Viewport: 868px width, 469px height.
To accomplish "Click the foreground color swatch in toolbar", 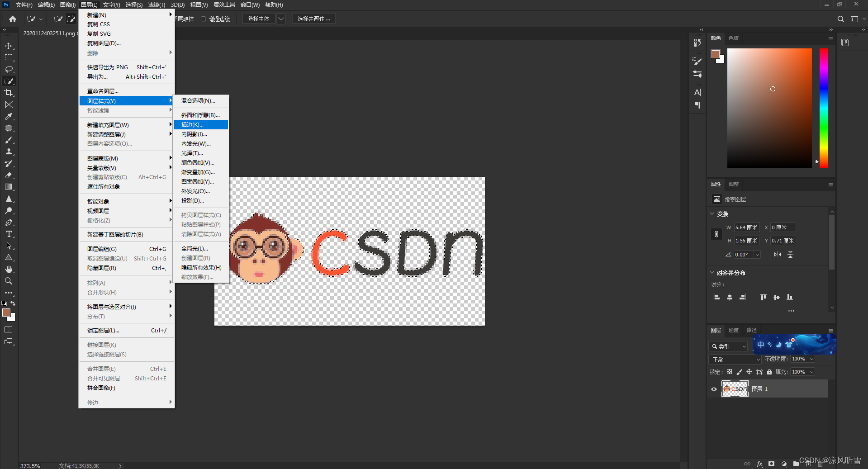I will (x=6, y=313).
